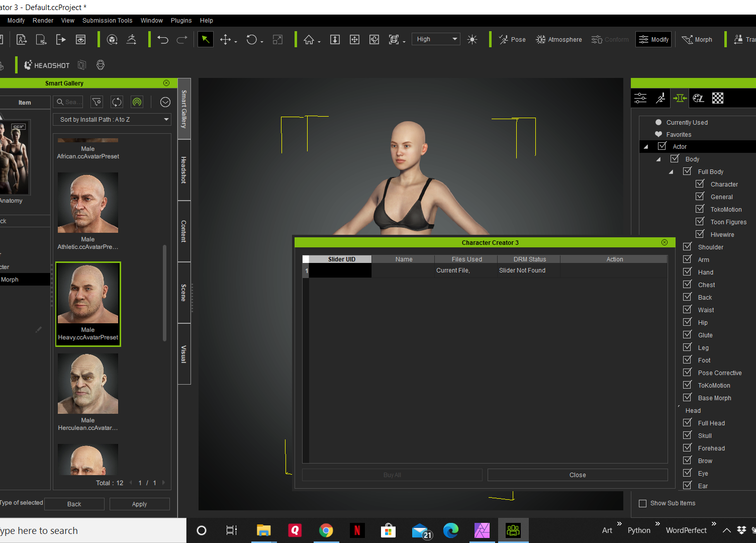Activate the Select arrow tool

pos(206,39)
